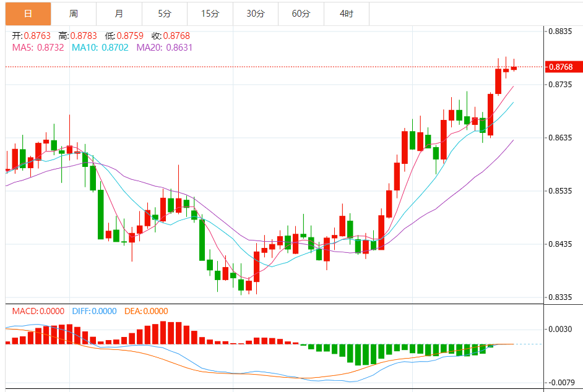Select the 日 daily timeframe tab
This screenshot has width=583, height=392.
coord(28,14)
